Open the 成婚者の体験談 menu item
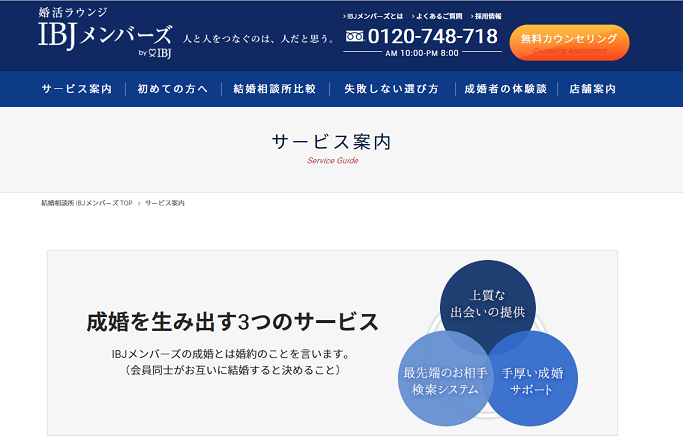Screen dimensions: 683x442 [x=506, y=89]
